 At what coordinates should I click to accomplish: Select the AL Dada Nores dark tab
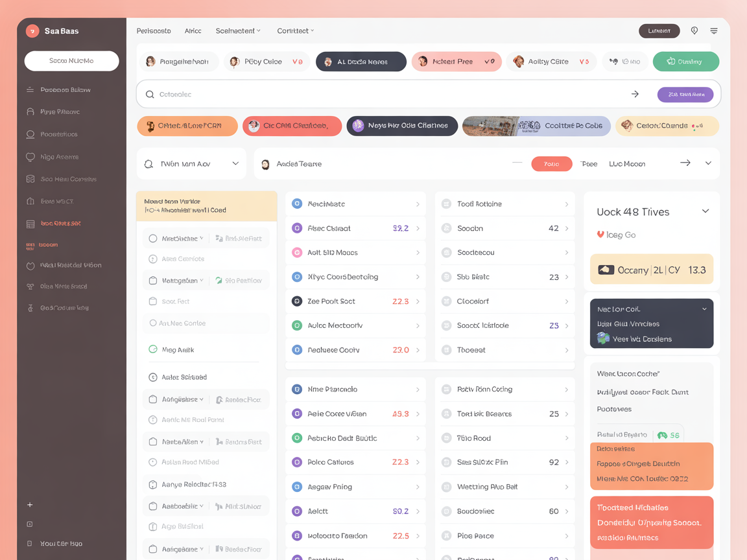pos(361,62)
